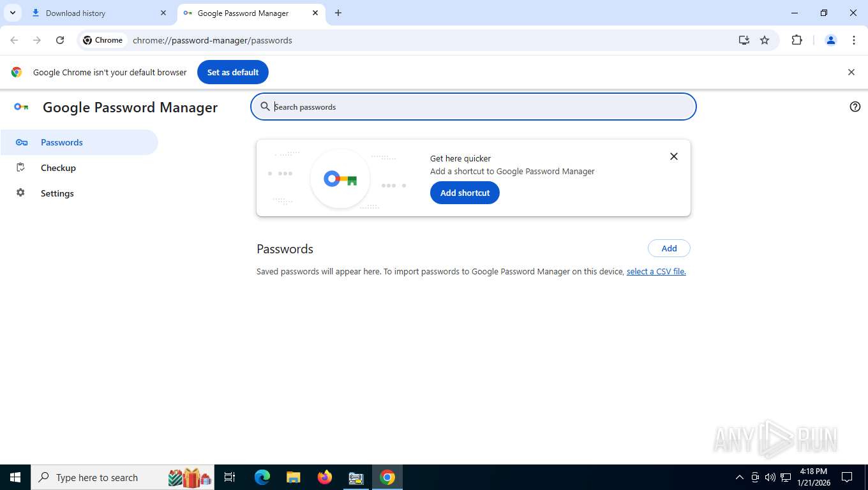Select Passwords in the sidebar

tap(79, 142)
